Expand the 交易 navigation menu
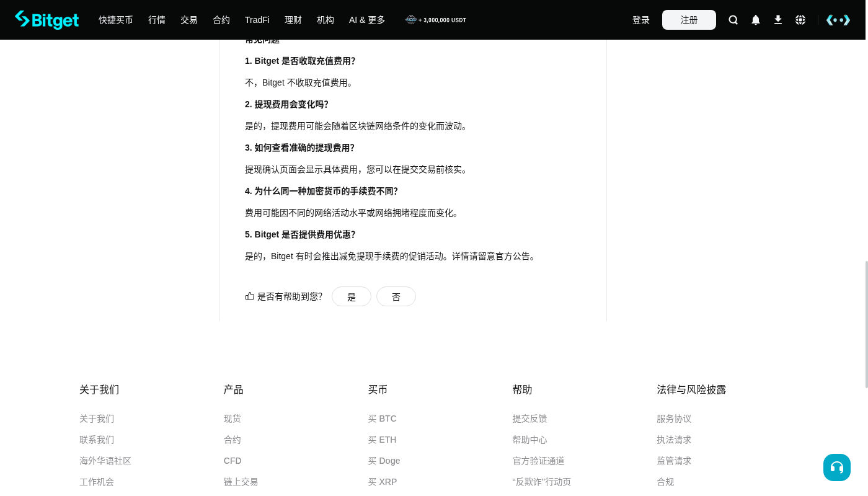This screenshot has height=496, width=868. (189, 20)
